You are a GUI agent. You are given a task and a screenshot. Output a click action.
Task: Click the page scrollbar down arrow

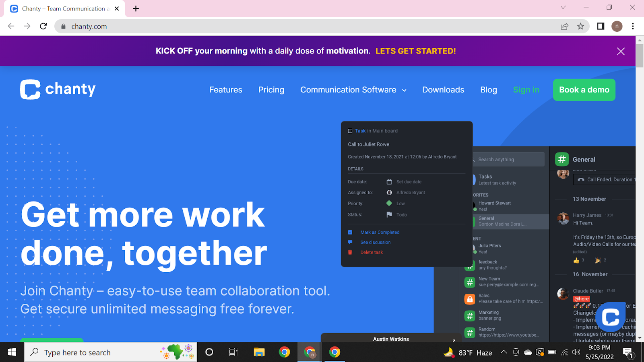640,338
